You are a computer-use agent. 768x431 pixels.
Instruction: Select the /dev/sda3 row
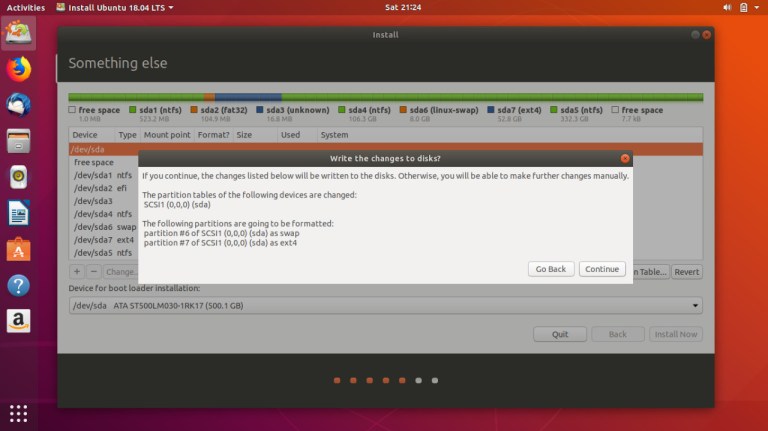[104, 201]
